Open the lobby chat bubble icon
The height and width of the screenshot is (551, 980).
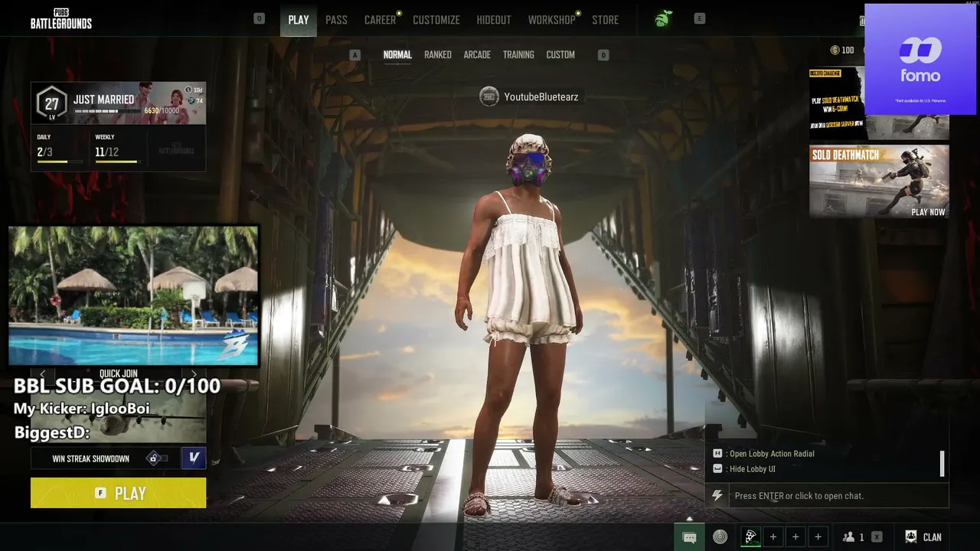689,537
